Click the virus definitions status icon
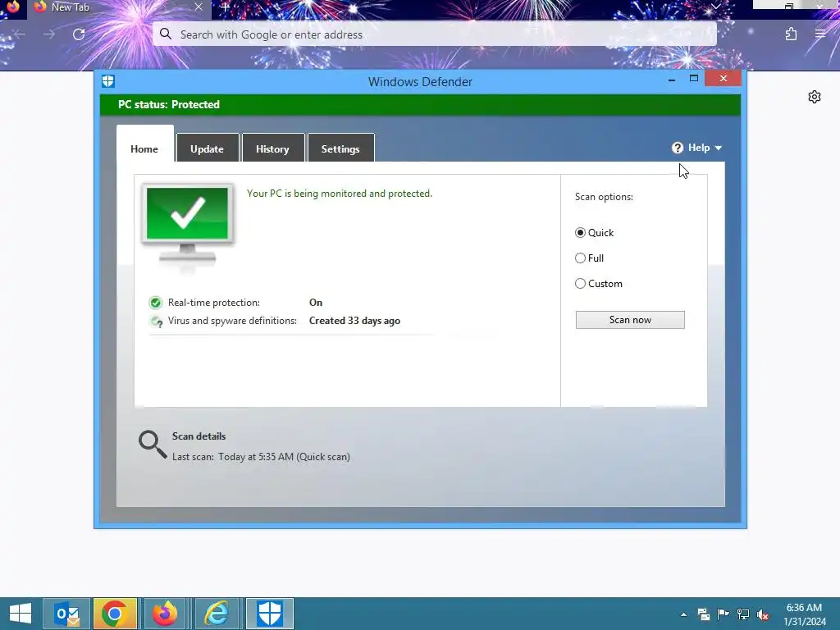This screenshot has height=630, width=840. (x=157, y=322)
